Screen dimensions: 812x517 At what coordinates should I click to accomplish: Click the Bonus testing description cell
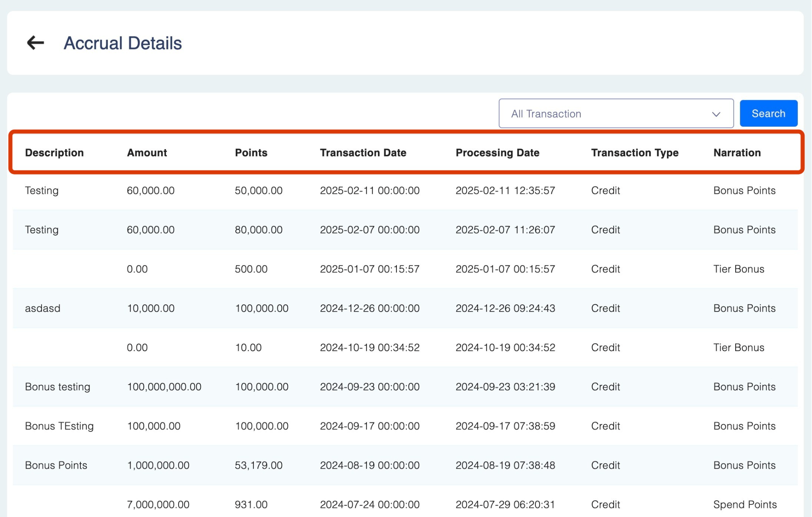tap(57, 387)
